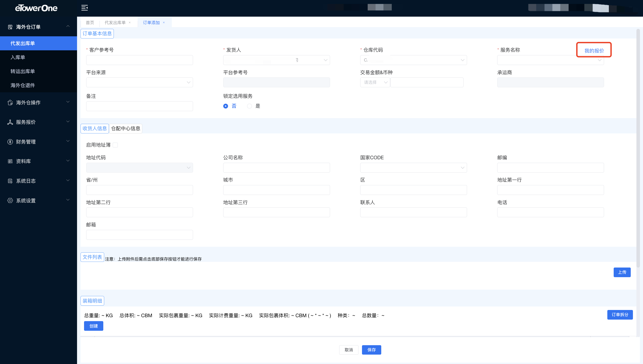Click the 服务报价 icon in sidebar
The height and width of the screenshot is (364, 643).
pyautogui.click(x=10, y=122)
